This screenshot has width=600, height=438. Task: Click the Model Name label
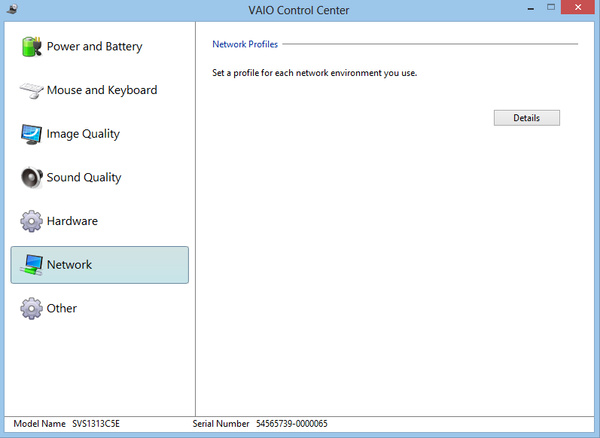click(39, 424)
